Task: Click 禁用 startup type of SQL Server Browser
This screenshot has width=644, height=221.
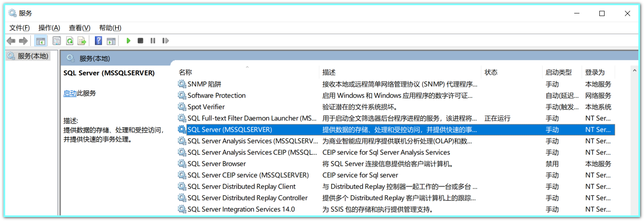Action: [x=552, y=164]
